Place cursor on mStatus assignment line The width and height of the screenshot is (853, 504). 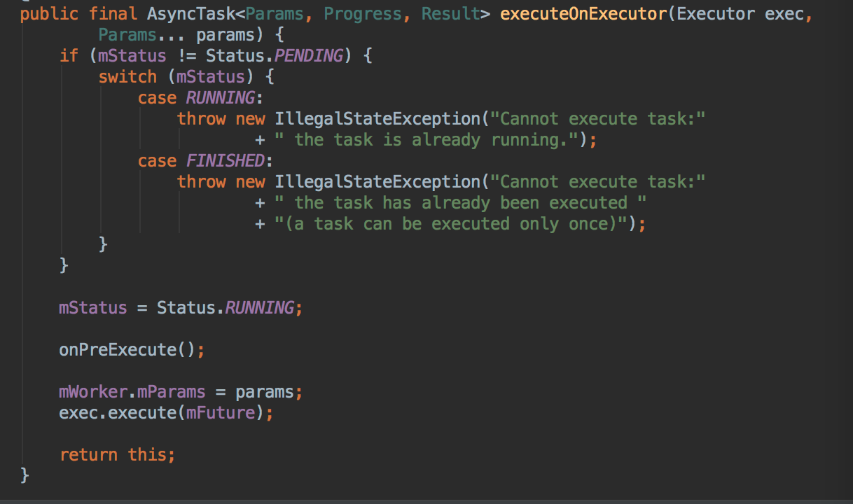pyautogui.click(x=181, y=307)
